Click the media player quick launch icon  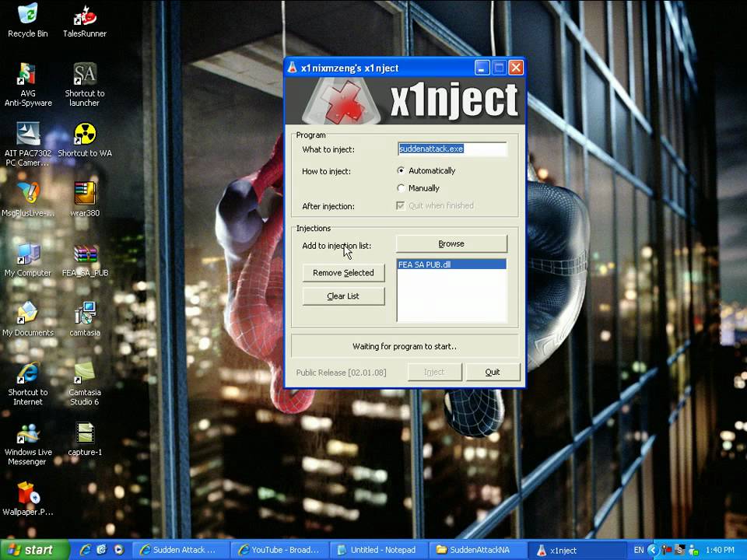point(118,550)
